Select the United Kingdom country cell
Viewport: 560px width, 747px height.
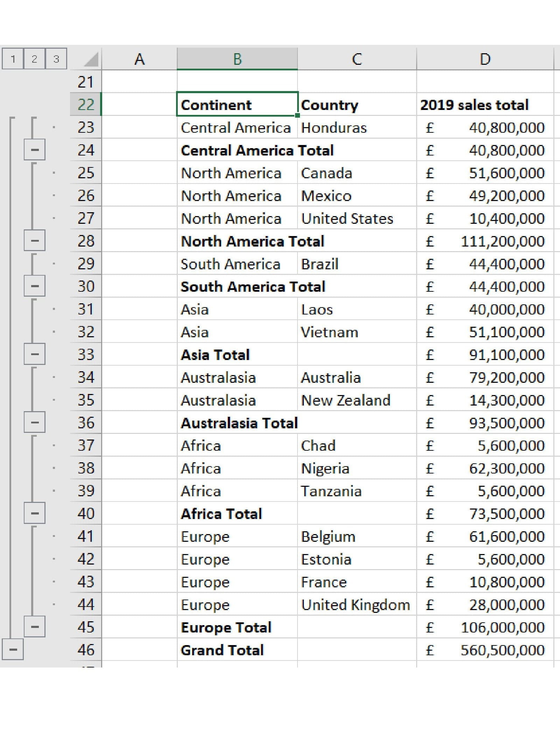356,604
